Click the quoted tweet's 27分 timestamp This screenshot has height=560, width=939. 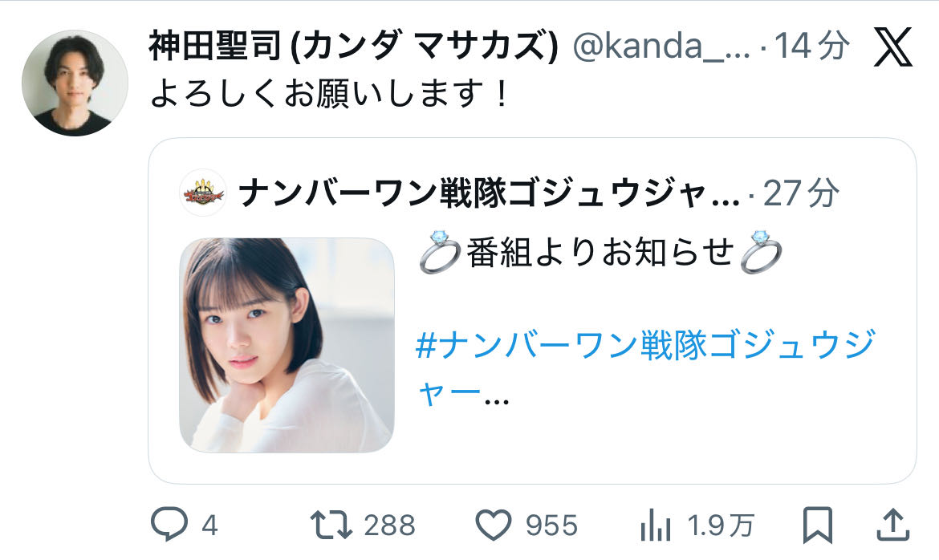coord(801,193)
